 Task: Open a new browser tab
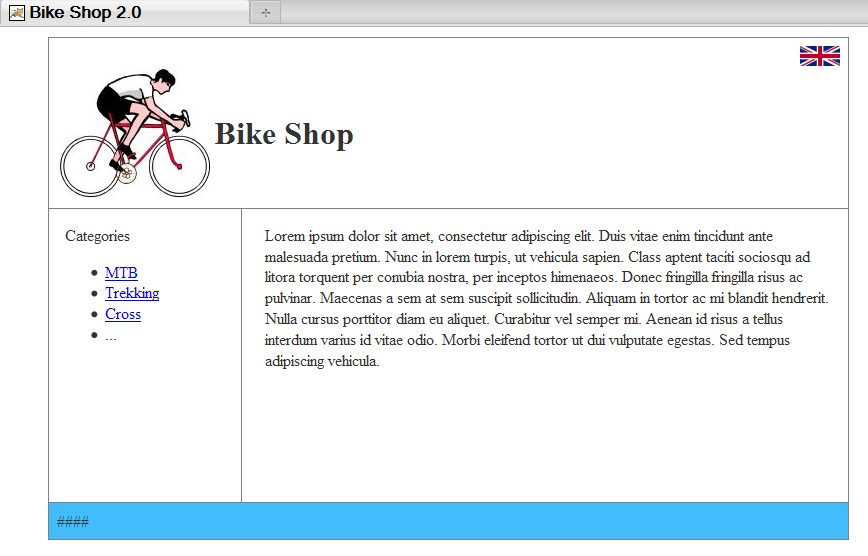coord(266,13)
